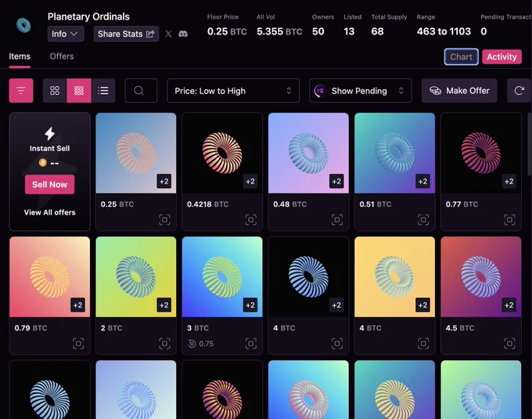532x419 pixels.
Task: Expand the Info dropdown
Action: tap(66, 34)
